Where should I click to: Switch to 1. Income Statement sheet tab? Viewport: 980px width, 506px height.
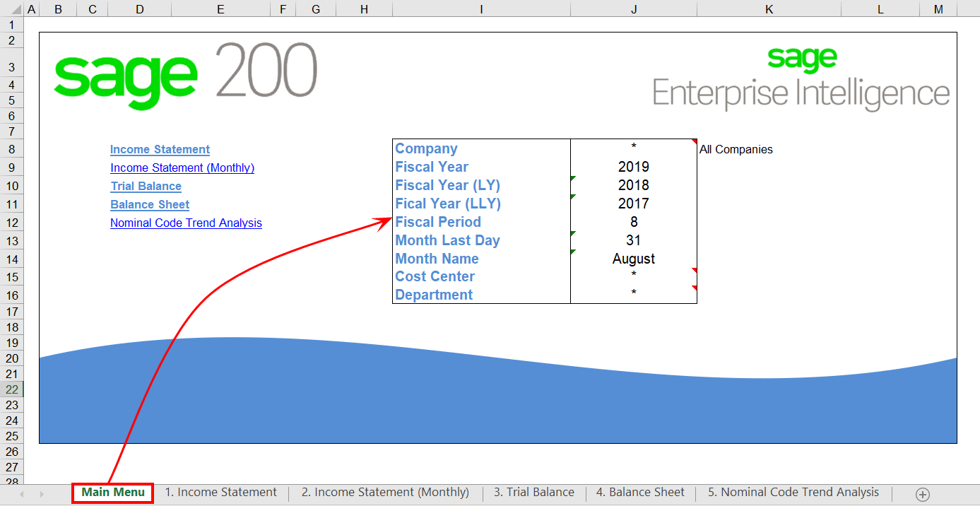[x=220, y=493]
